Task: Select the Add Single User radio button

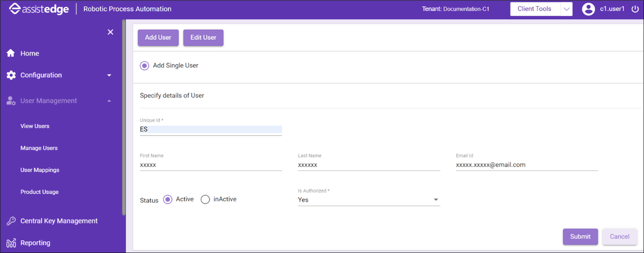Action: tap(145, 66)
